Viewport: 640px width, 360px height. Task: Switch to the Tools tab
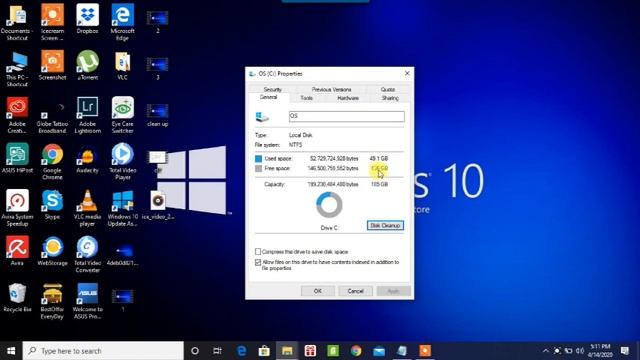[307, 98]
